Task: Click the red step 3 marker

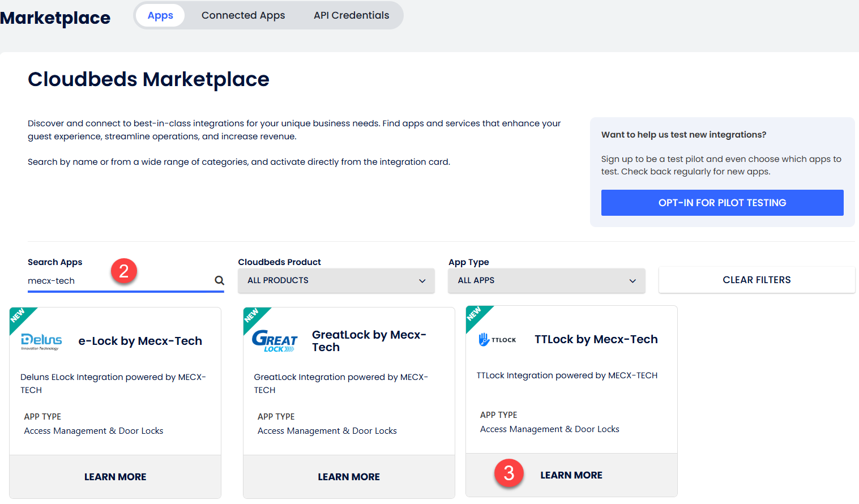Action: pyautogui.click(x=508, y=473)
